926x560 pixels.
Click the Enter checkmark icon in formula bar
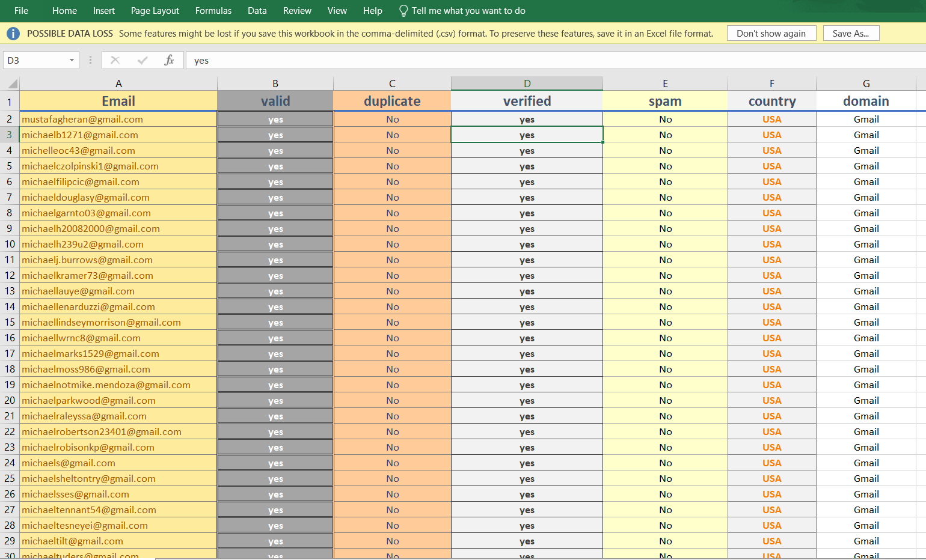coord(142,60)
